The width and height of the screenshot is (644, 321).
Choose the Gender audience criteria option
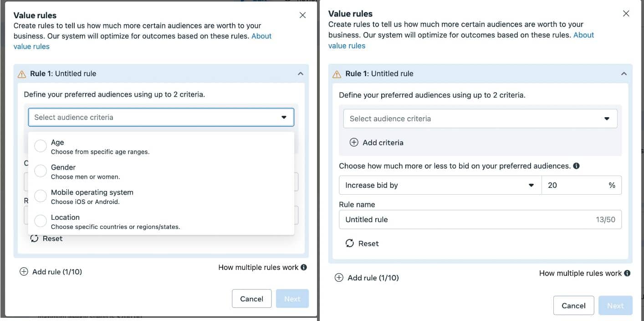point(41,171)
